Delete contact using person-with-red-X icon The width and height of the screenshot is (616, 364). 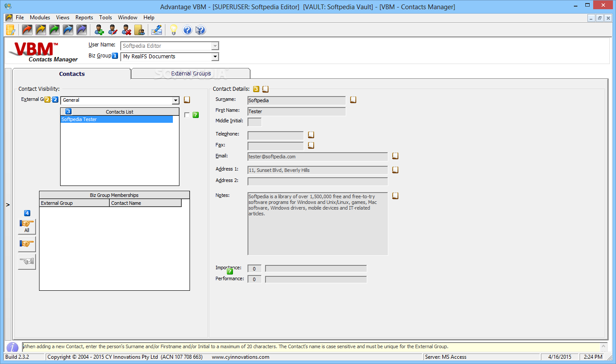126,30
